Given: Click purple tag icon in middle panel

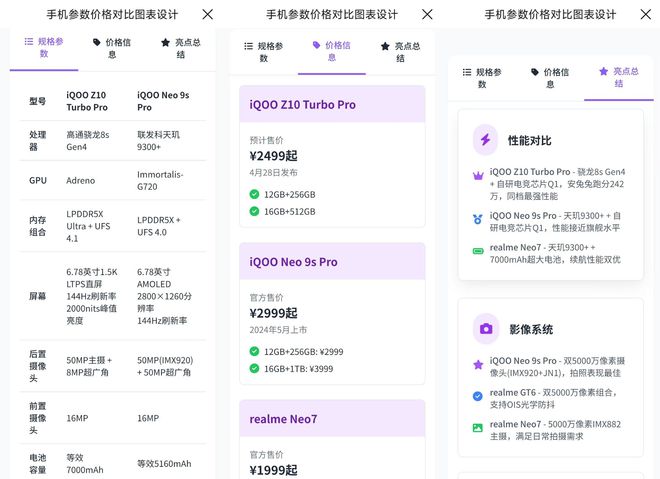Looking at the screenshot, I should pyautogui.click(x=317, y=45).
